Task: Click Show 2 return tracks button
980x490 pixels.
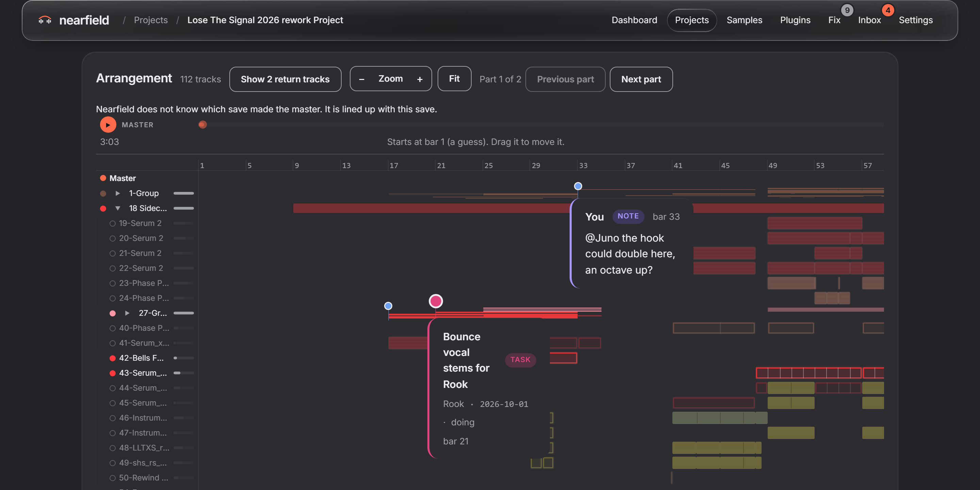Action: 285,79
